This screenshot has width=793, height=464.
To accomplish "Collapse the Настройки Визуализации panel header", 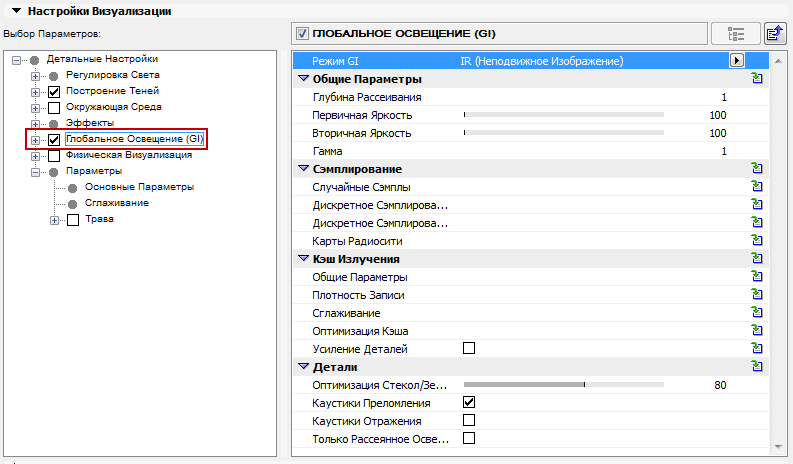I will coord(16,11).
